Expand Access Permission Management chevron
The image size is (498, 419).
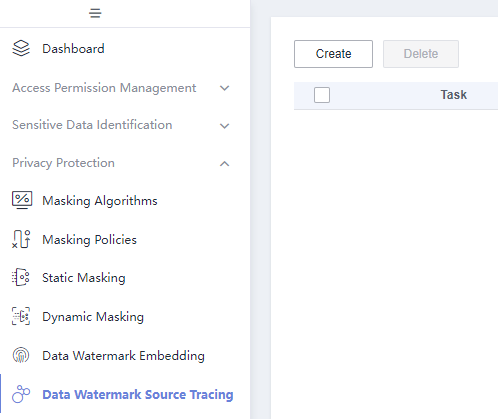point(225,88)
